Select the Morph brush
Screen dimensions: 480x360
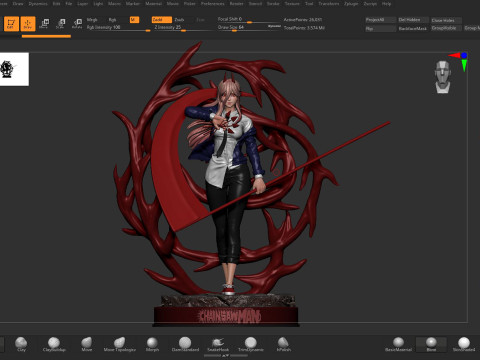[x=152, y=344]
